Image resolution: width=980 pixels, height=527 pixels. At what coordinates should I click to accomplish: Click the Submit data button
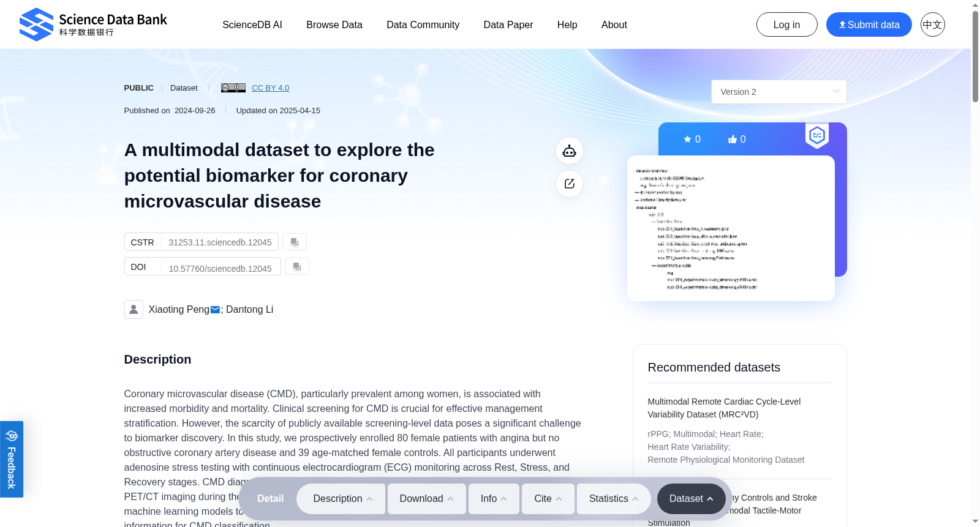869,24
